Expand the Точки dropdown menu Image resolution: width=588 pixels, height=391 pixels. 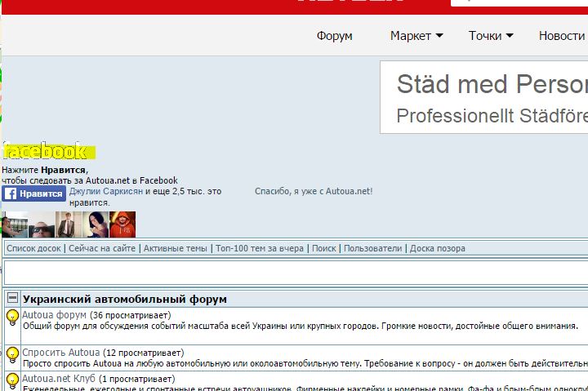click(x=490, y=36)
